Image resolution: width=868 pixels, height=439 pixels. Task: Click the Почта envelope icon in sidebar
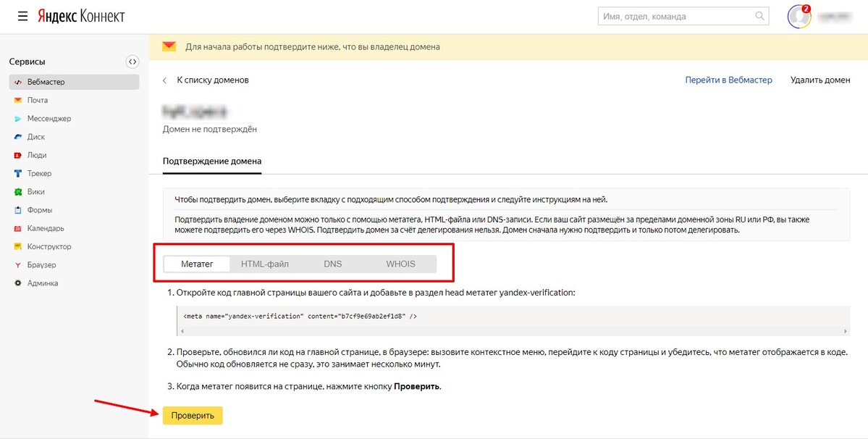(17, 100)
